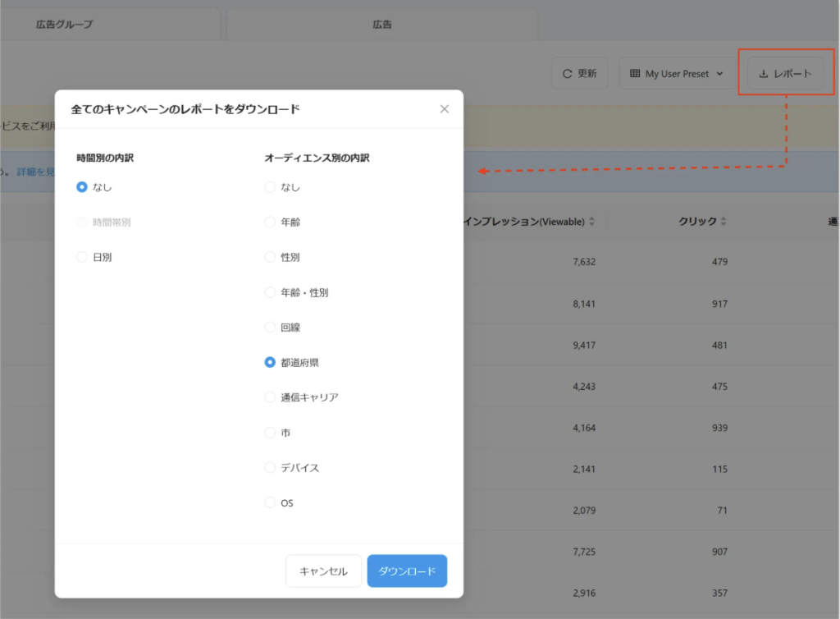This screenshot has width=840, height=619.
Task: Sort by インプレッション(Viewable) column arrows
Action: click(x=591, y=222)
